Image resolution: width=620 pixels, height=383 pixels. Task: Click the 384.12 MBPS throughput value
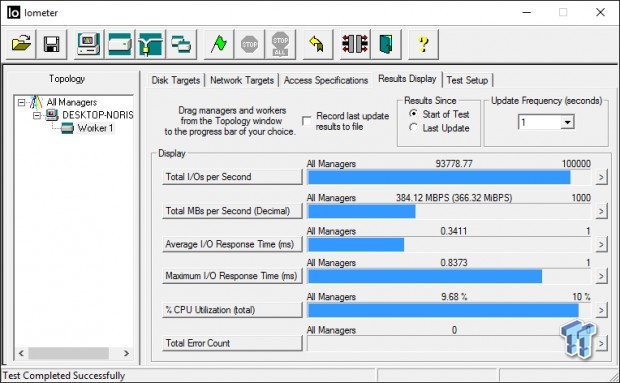click(x=454, y=198)
